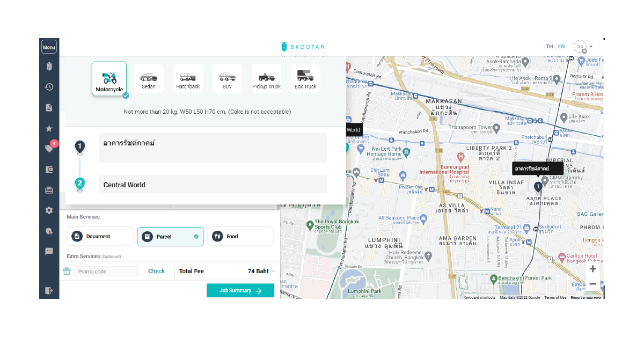Select Box Truck vehicle type
The height and width of the screenshot is (337, 644).
pyautogui.click(x=305, y=79)
